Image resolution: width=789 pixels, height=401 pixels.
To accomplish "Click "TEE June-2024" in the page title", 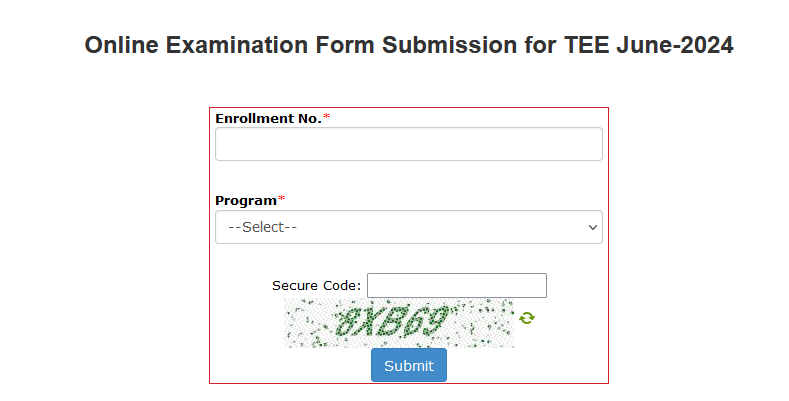I will coord(669,46).
